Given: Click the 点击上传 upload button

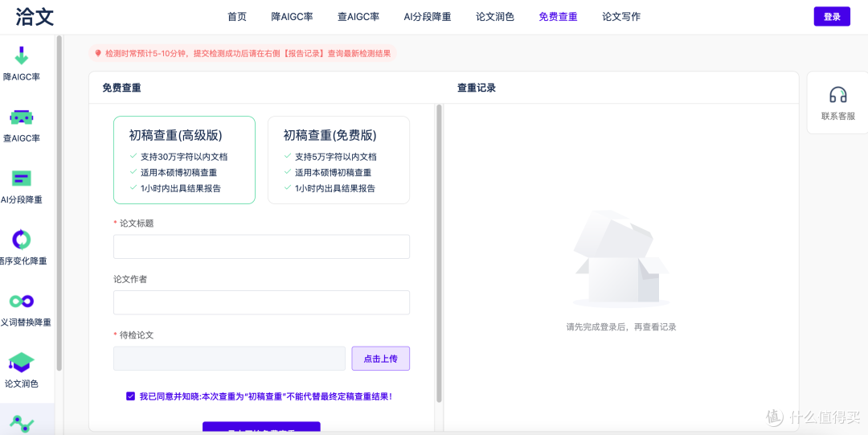Looking at the screenshot, I should click(381, 359).
